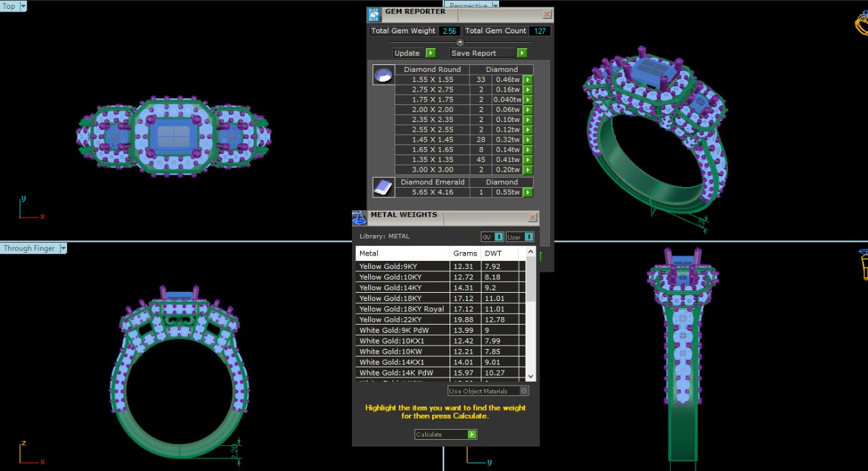Enable Use Object Materials option
The width and height of the screenshot is (868, 471).
[524, 391]
